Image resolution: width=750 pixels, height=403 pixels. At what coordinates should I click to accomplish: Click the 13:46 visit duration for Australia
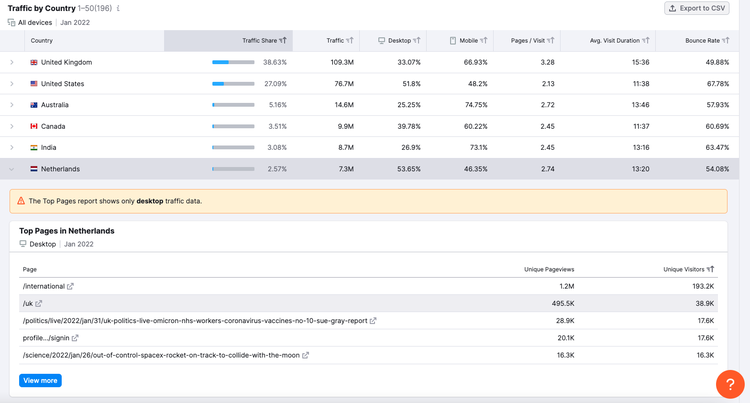pyautogui.click(x=640, y=105)
